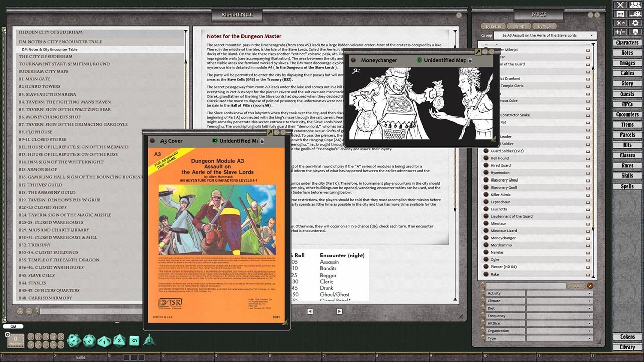
Task: Toggle the By Letter NPC filter
Action: pyautogui.click(x=494, y=26)
